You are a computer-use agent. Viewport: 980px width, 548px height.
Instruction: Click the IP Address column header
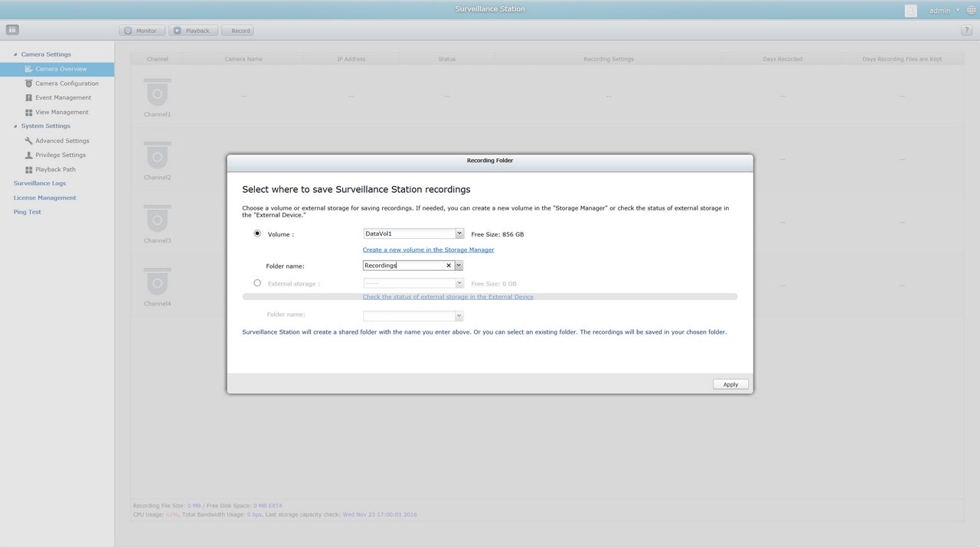click(351, 59)
